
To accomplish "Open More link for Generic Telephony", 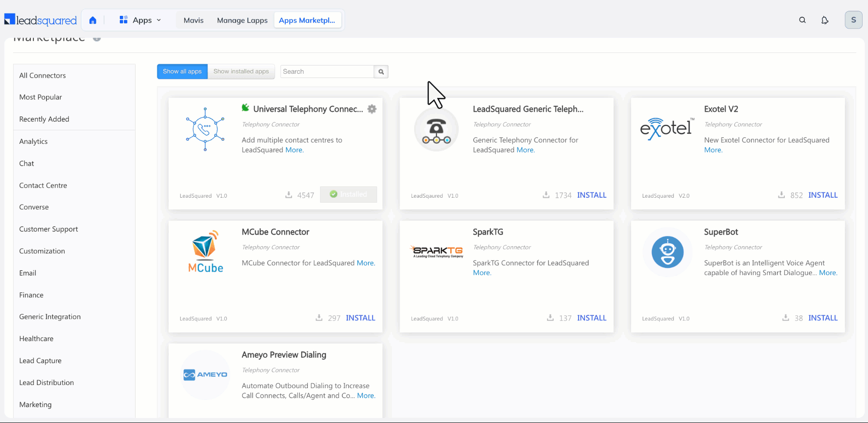I will point(526,150).
